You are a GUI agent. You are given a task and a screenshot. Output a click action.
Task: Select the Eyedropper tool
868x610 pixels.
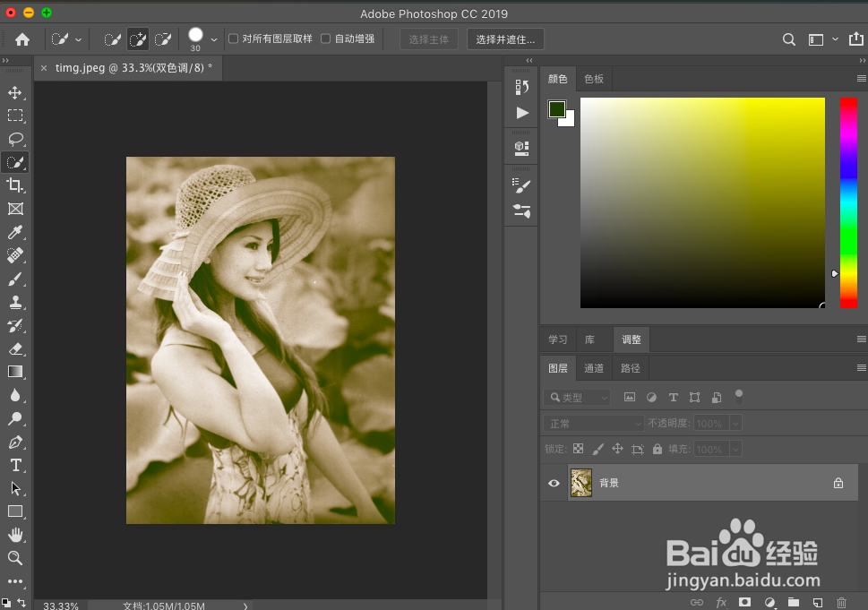pos(15,232)
